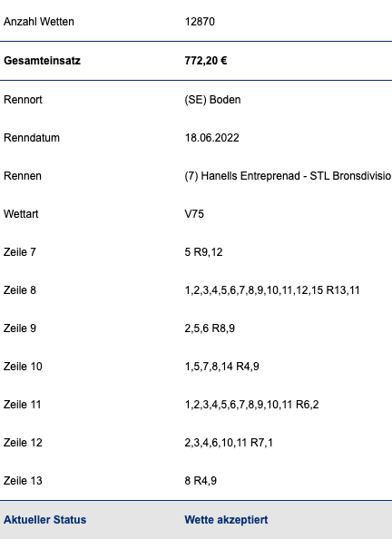
Task: Click the Anzahl Wetten row label
Action: 39,22
